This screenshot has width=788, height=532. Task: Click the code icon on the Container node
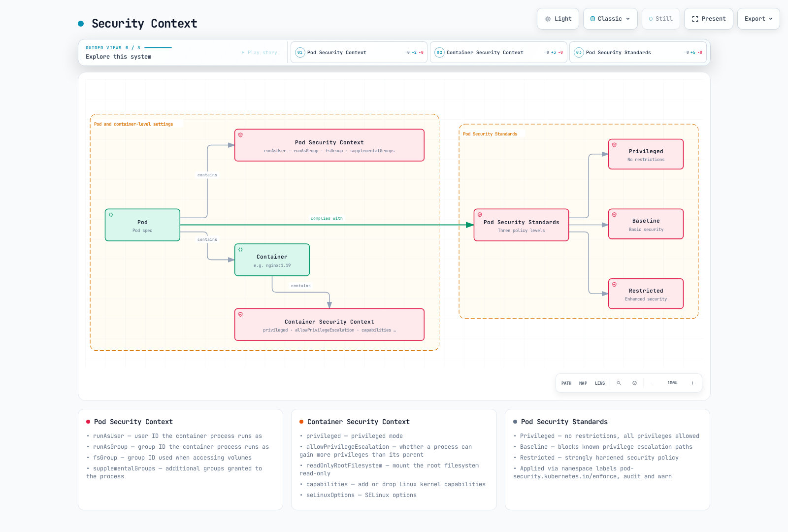pyautogui.click(x=240, y=249)
